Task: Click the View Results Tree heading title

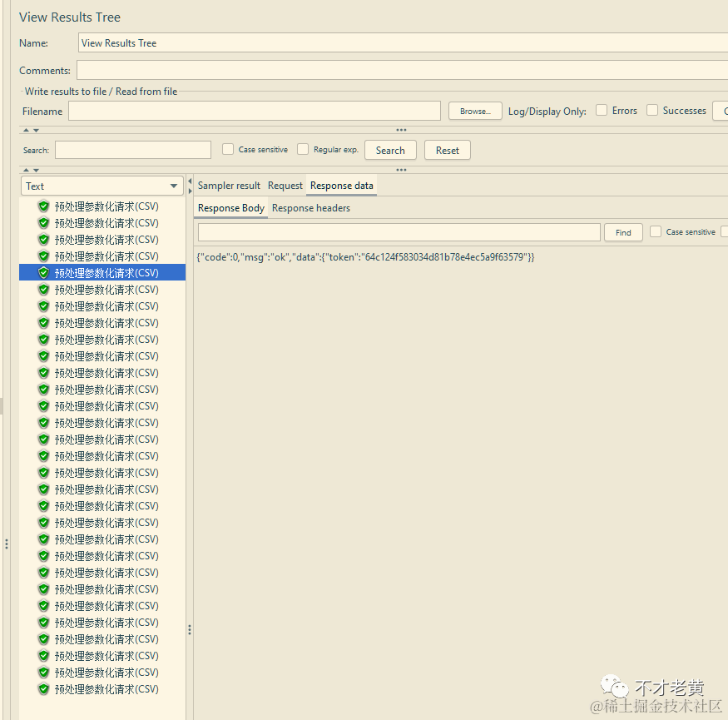Action: coord(70,17)
